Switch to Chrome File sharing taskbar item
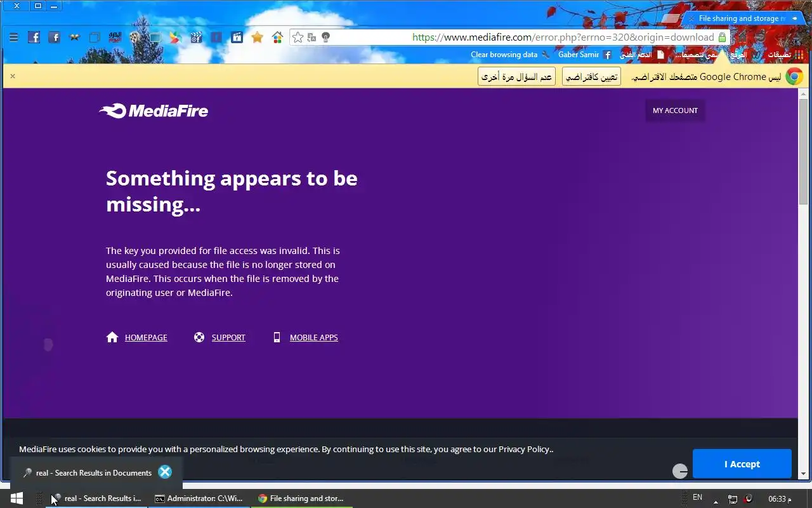Viewport: 812px width, 508px height. (301, 498)
